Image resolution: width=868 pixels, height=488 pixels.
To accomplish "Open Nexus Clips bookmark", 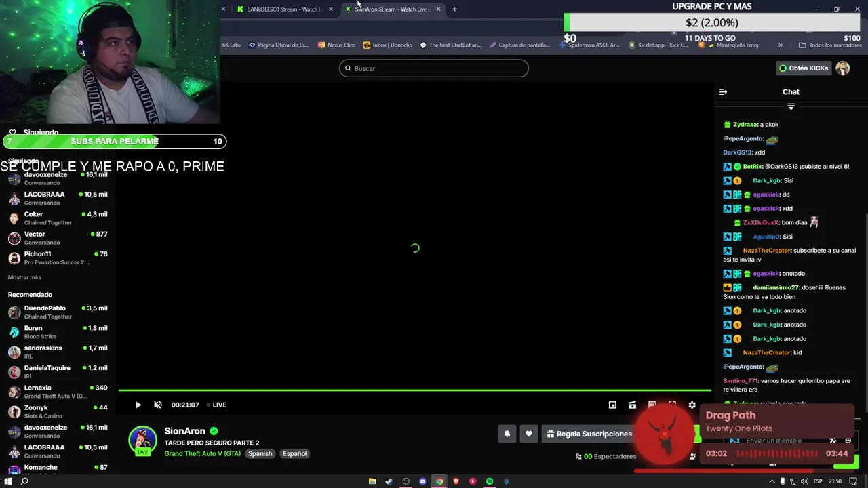I will [x=336, y=45].
